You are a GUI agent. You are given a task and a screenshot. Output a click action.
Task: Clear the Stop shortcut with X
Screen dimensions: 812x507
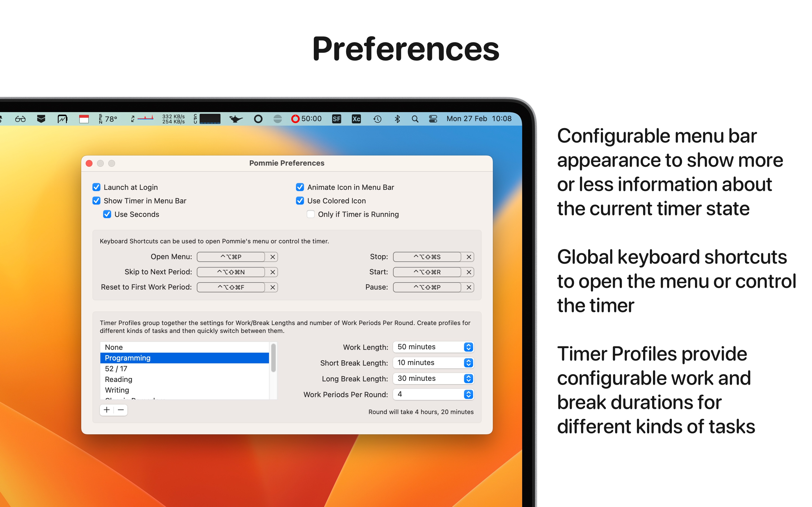click(469, 257)
